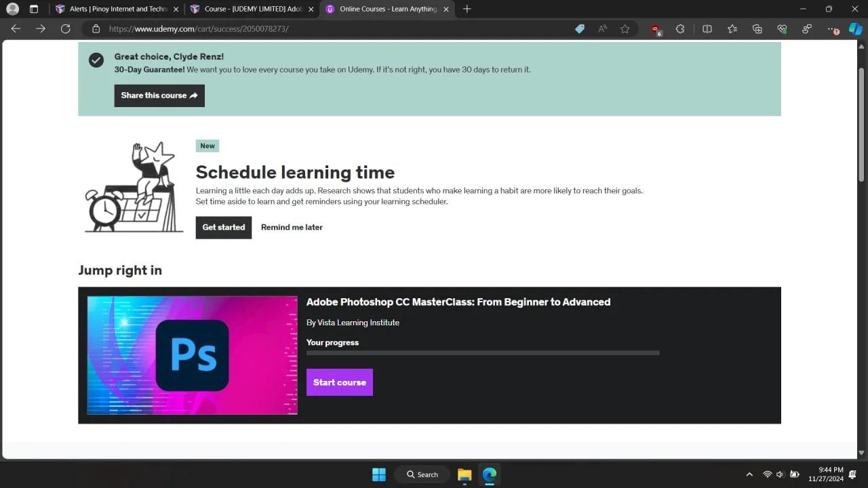Open File Explorer from the taskbar

click(465, 474)
